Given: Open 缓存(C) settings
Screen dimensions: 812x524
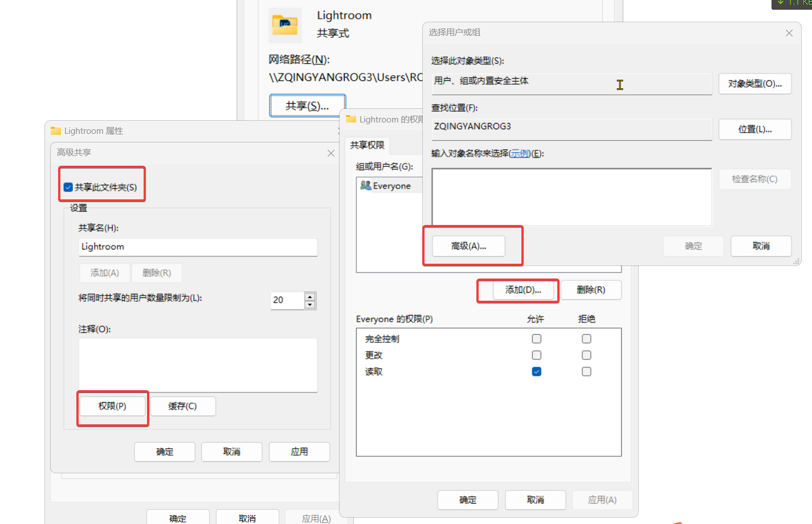Looking at the screenshot, I should pos(183,406).
